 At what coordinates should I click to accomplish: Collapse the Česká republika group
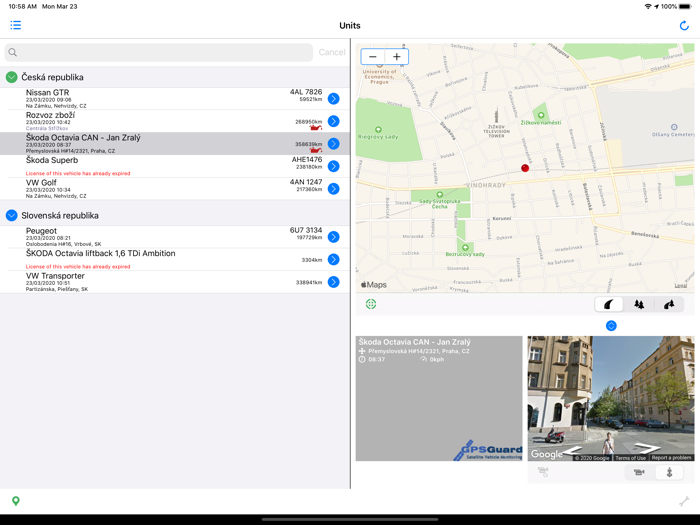click(12, 77)
